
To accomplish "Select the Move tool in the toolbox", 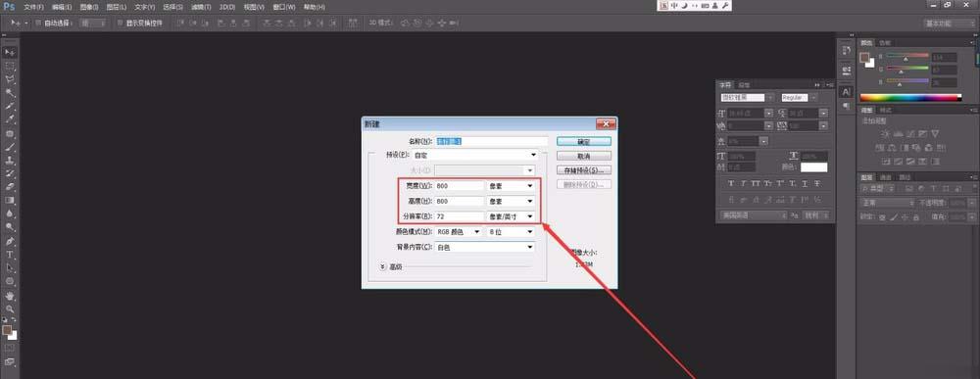I will 10,53.
